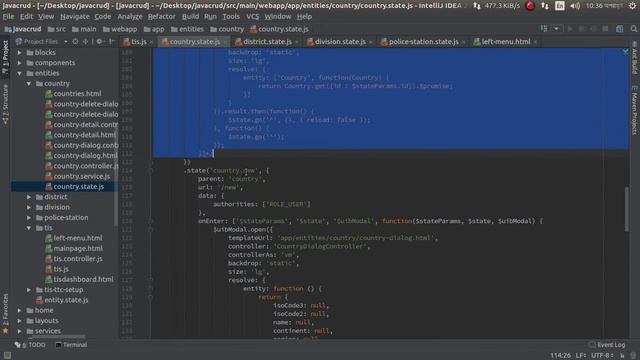Hide the Project tool window icon
The image size is (640, 360).
coord(112,42)
